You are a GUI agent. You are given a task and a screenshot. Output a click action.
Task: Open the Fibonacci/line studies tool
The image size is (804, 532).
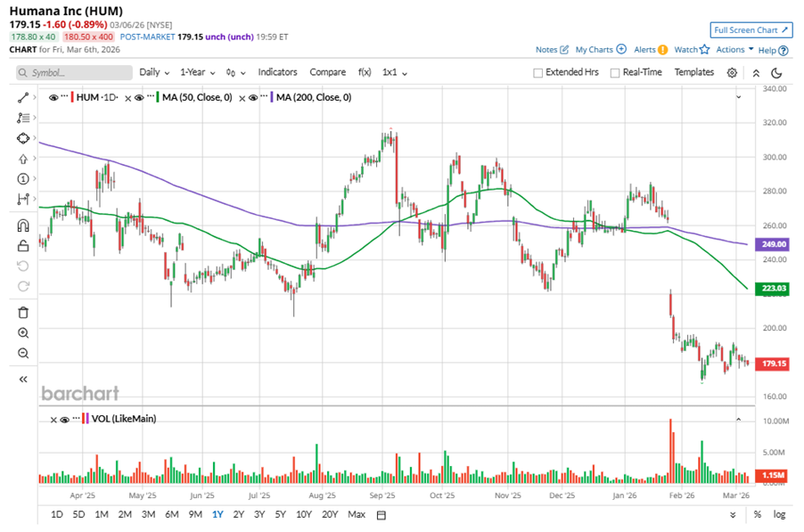(23, 118)
